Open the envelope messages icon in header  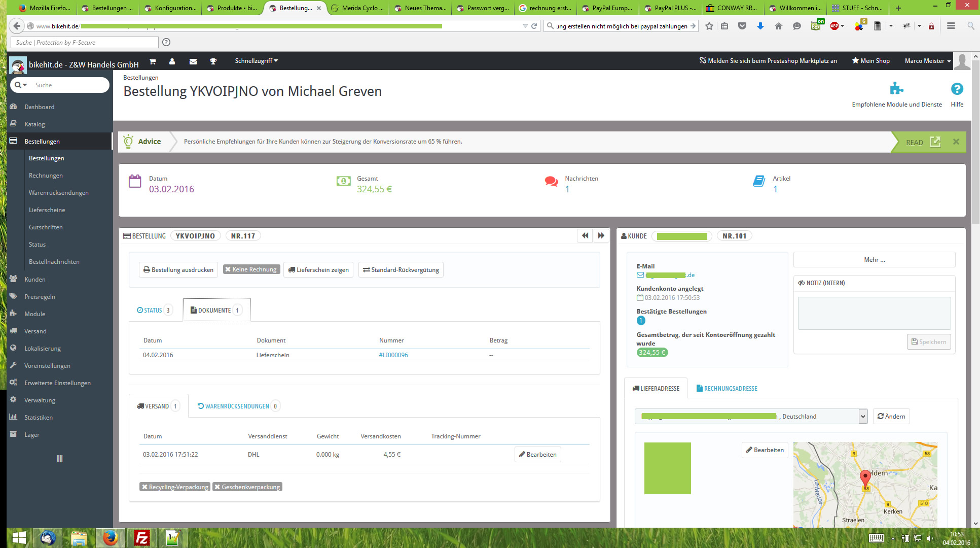tap(193, 61)
